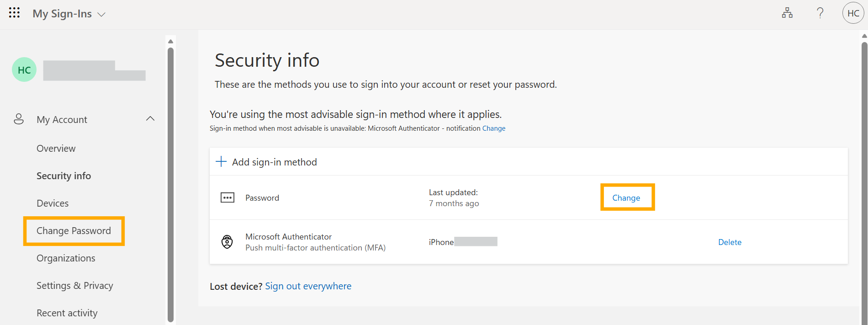Open the HC account avatar menu
The width and height of the screenshot is (868, 325).
tap(853, 13)
